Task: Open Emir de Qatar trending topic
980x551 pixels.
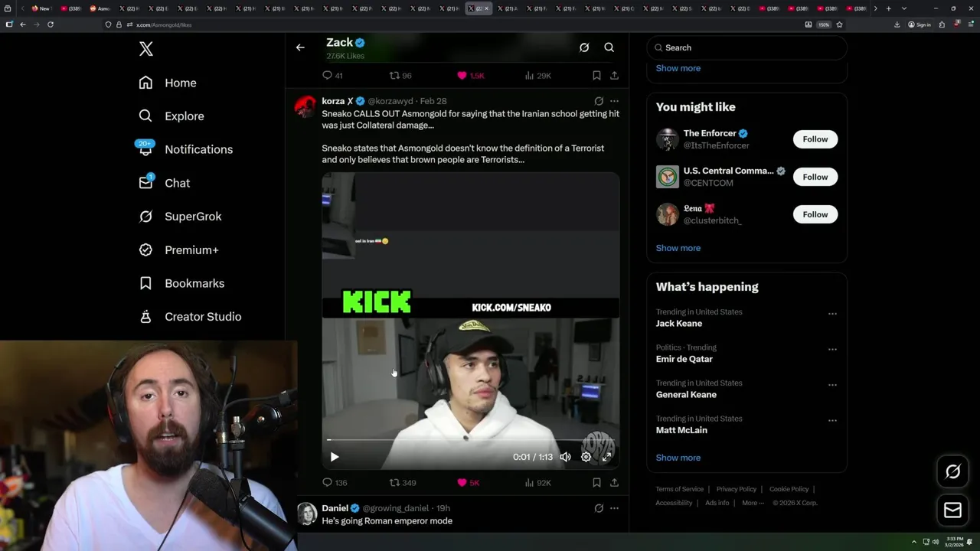Action: pos(684,359)
